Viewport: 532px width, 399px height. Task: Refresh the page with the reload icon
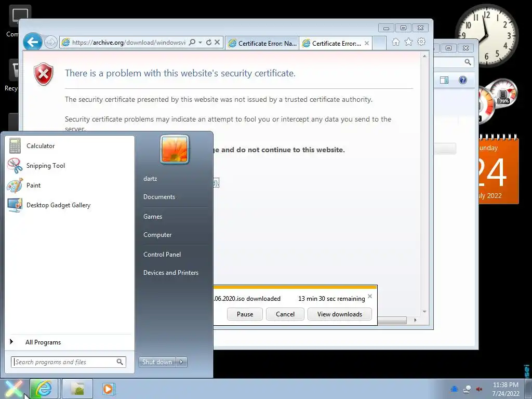pyautogui.click(x=209, y=42)
